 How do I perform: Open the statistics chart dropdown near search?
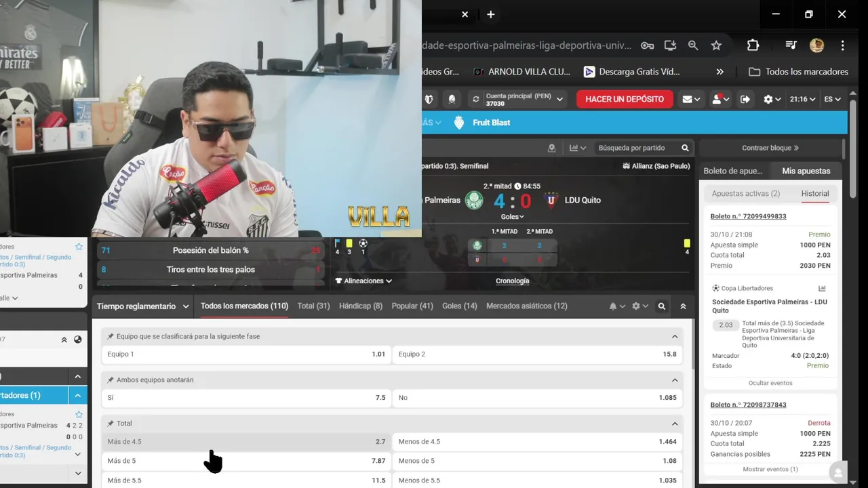click(578, 148)
